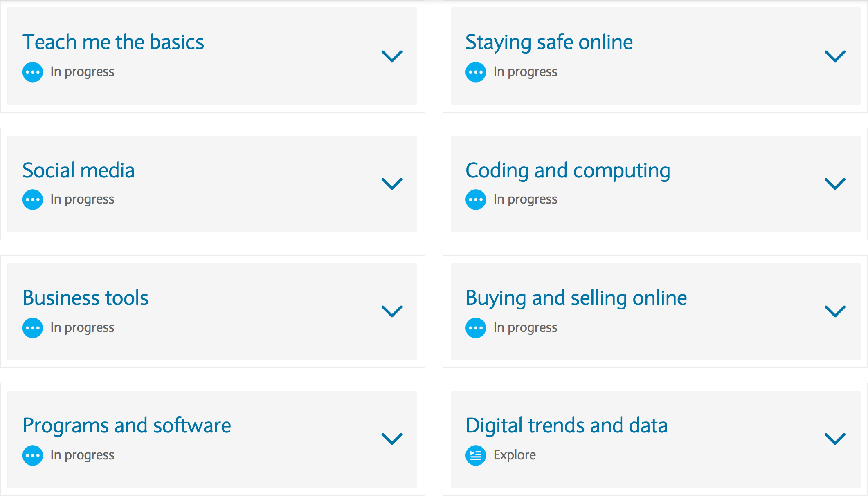Screen dimensions: 868x497
Task: Expand the Social media section
Action: (x=392, y=185)
